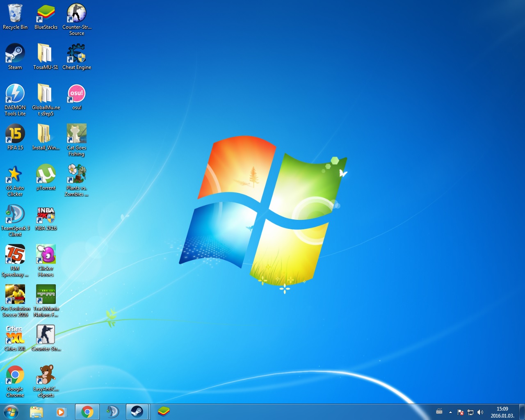Select the Recycle Bin desktop icon
525x420 pixels.
pyautogui.click(x=15, y=17)
